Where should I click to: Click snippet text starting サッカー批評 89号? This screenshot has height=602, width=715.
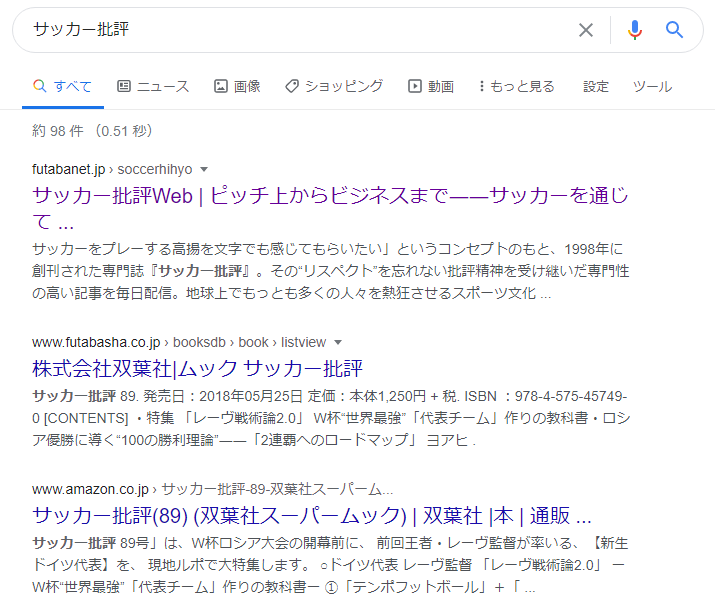tap(330, 565)
